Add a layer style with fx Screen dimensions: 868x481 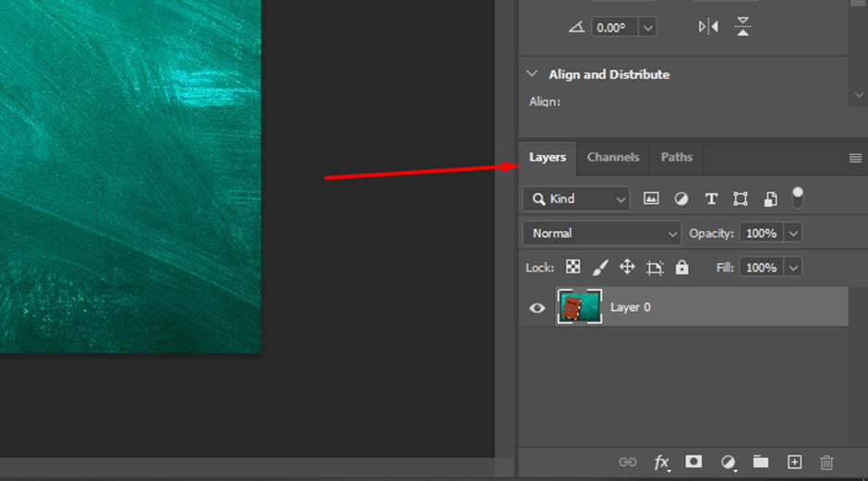tap(661, 463)
